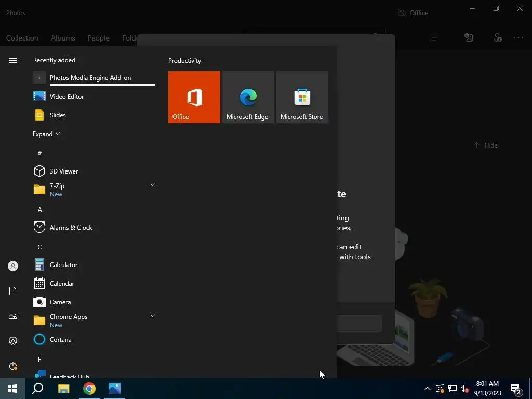This screenshot has height=399, width=532.
Task: Open Cortana from the app list
Action: [x=94, y=339]
